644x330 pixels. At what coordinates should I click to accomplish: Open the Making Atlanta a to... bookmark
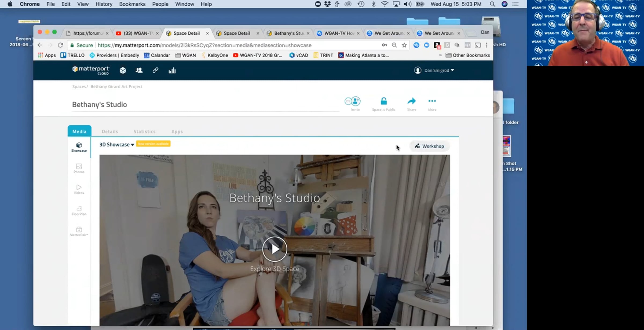(363, 55)
